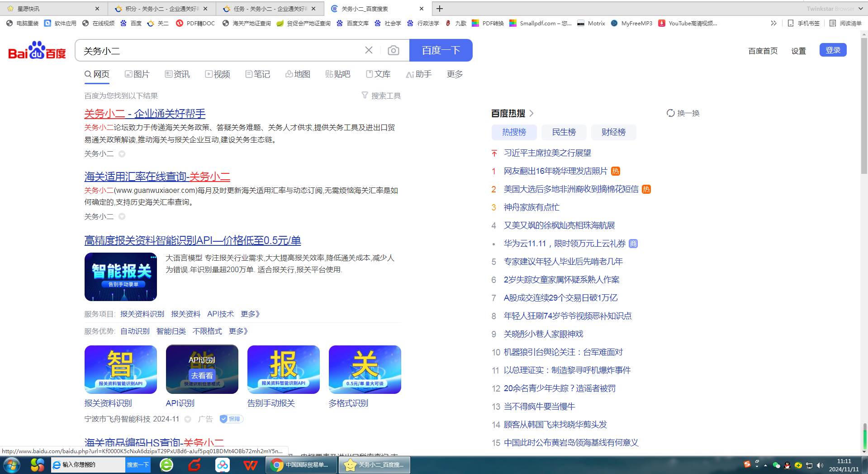Open the 搜索工具 filter funnel icon
868x474 pixels.
(x=365, y=96)
